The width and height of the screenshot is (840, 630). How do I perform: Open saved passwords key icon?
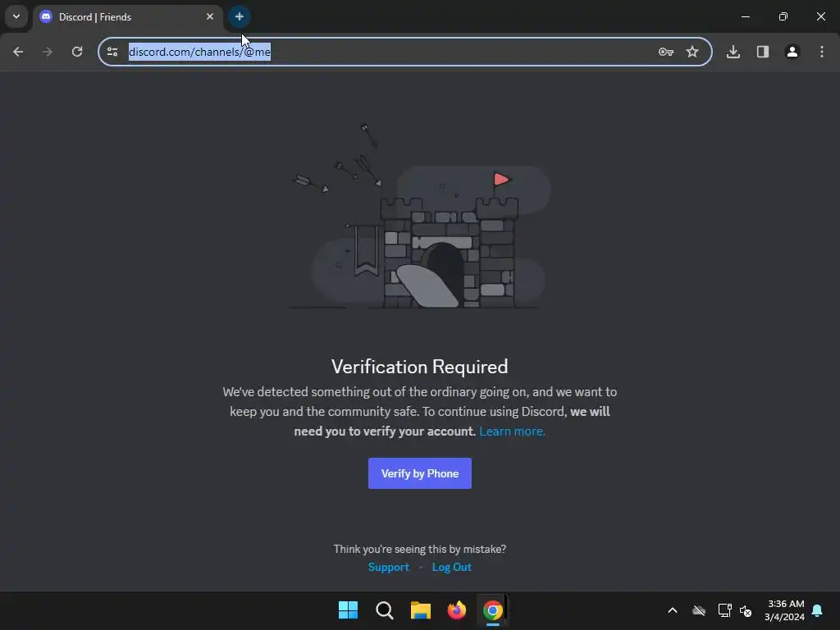coord(666,52)
